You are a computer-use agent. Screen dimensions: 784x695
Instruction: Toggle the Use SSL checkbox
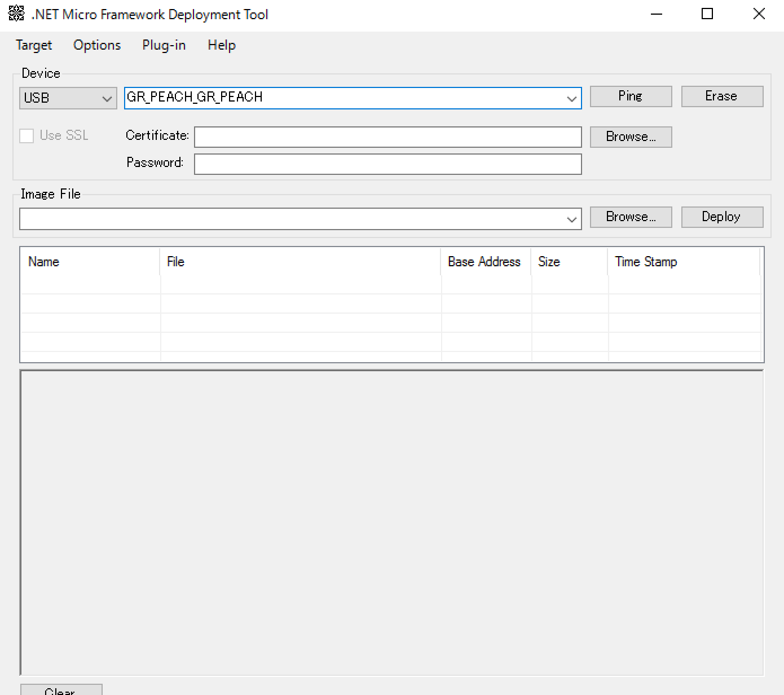tap(27, 135)
